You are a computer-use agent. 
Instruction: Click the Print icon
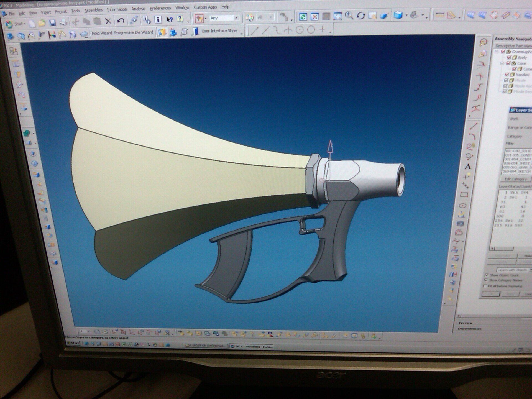click(x=63, y=22)
